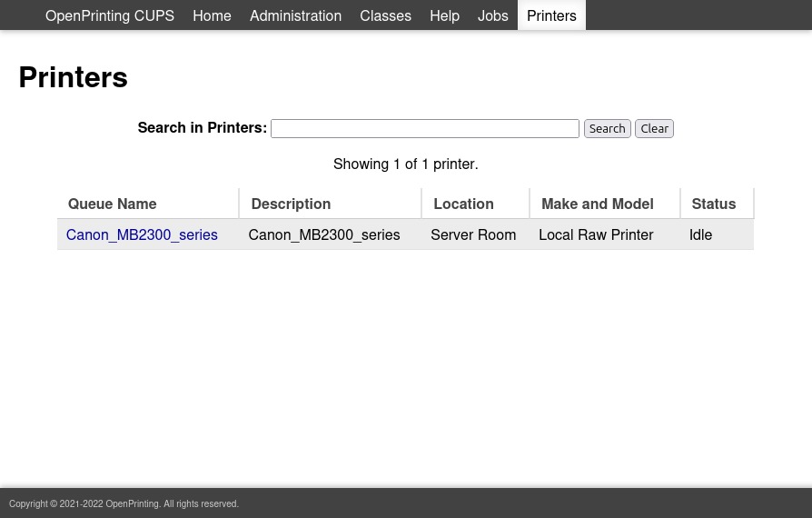Click the Clear button
This screenshot has height=518, width=812.
(x=654, y=129)
